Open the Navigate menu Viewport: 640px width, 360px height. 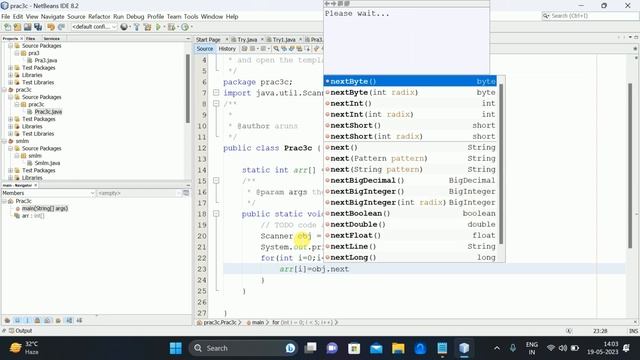pyautogui.click(x=53, y=17)
